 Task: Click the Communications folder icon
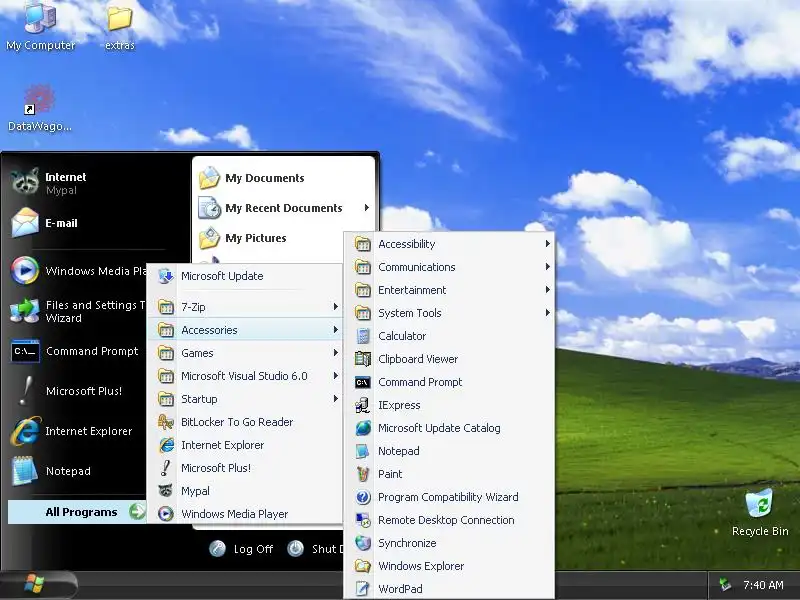[363, 267]
